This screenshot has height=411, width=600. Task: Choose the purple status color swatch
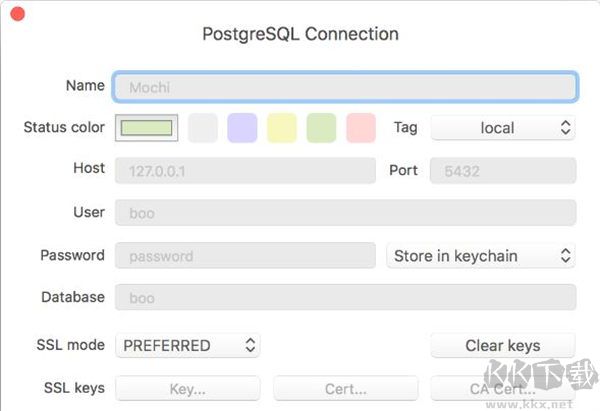[242, 128]
